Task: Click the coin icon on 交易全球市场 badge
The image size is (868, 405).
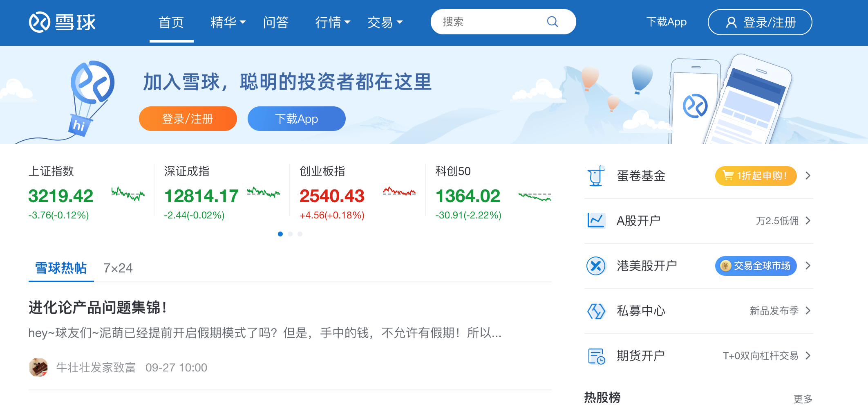Action: pos(725,265)
